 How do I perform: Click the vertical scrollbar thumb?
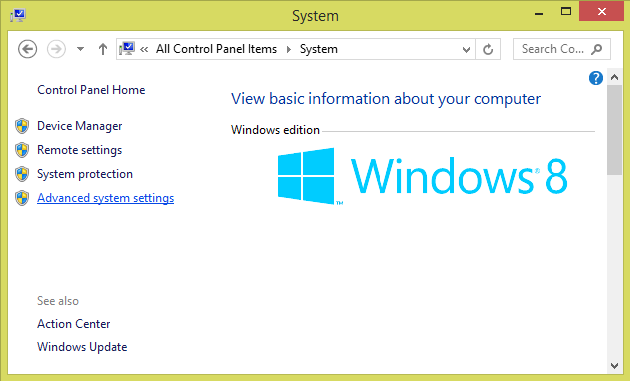click(x=614, y=130)
